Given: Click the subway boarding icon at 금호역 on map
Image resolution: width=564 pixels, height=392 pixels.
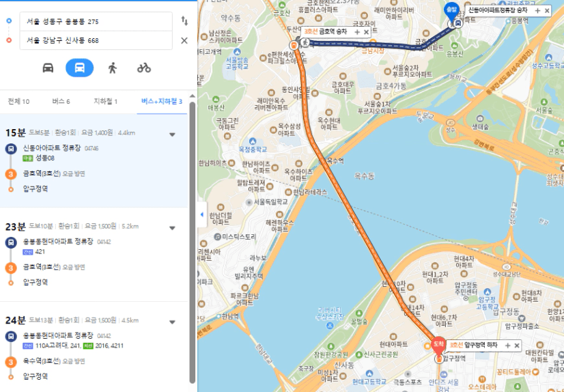Looking at the screenshot, I should [x=294, y=45].
